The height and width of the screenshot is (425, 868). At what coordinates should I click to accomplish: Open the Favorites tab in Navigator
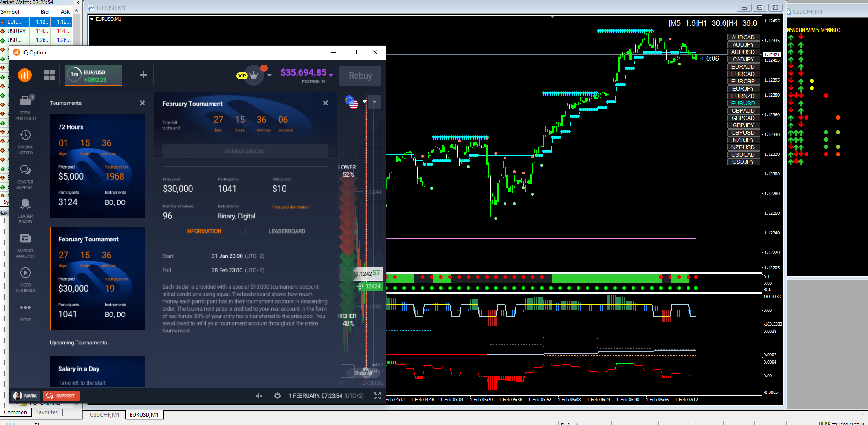tap(47, 412)
